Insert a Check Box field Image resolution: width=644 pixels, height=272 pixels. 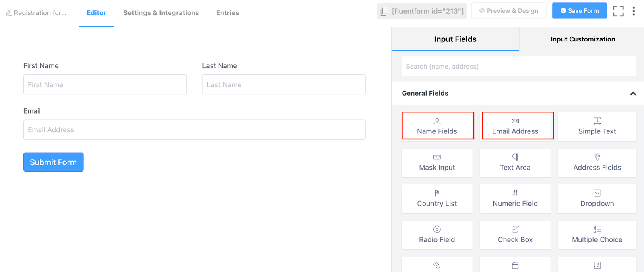click(515, 235)
